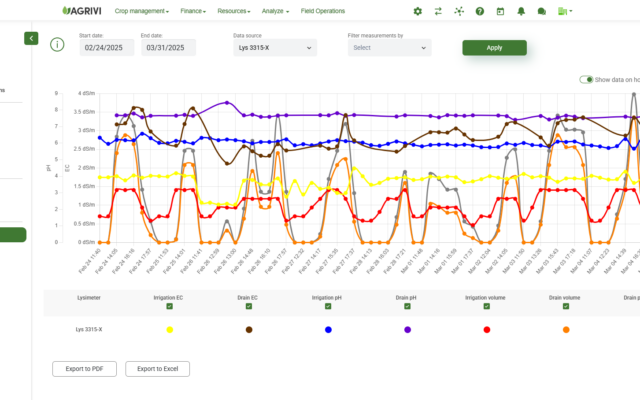Click purple Drain pH color dot
Screen dimensions: 640x400
point(407,330)
